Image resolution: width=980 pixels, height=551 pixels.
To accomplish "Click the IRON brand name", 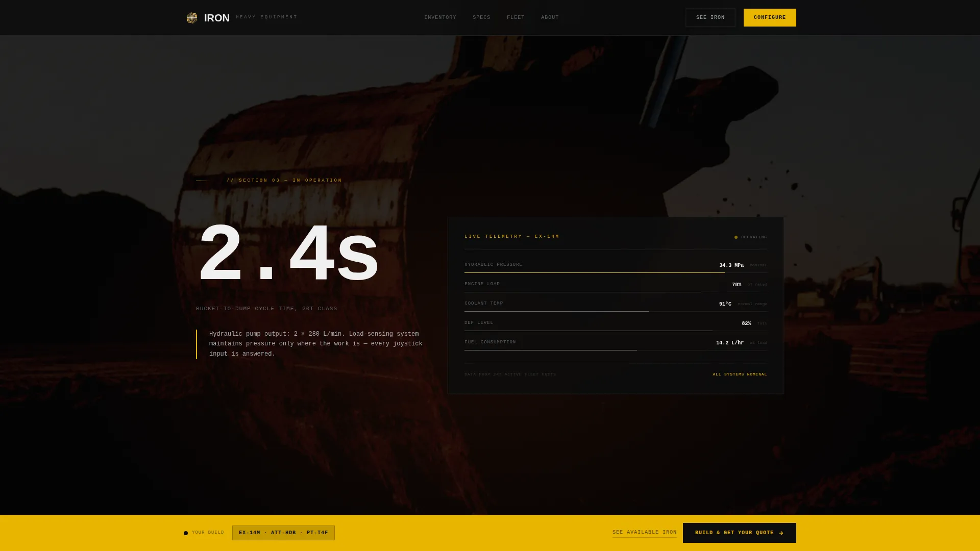I will (x=217, y=18).
